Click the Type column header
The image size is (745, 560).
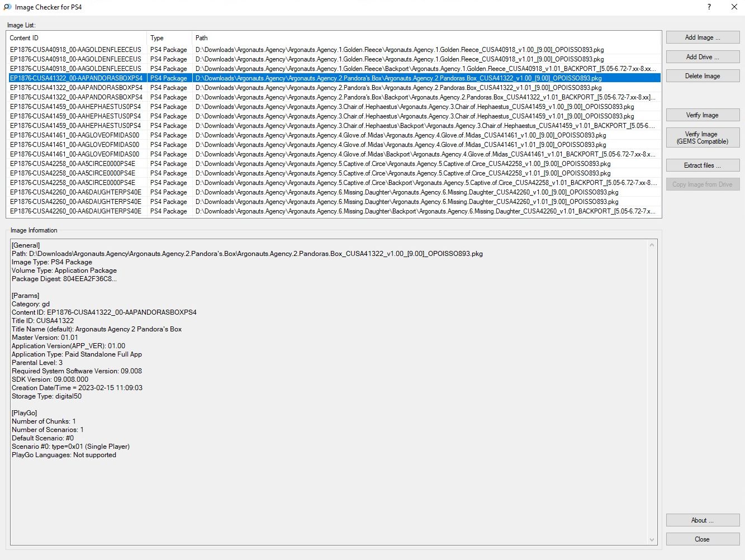coord(169,38)
